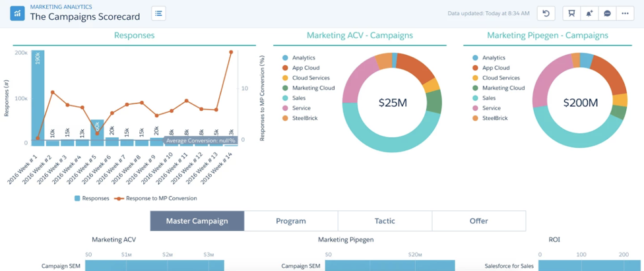
Task: Click SteelBrick legend icon in Marketing ACV
Action: coord(285,118)
